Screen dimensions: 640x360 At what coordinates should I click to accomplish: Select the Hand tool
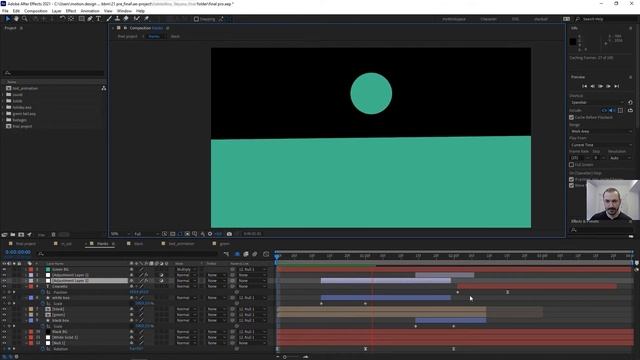[16, 19]
